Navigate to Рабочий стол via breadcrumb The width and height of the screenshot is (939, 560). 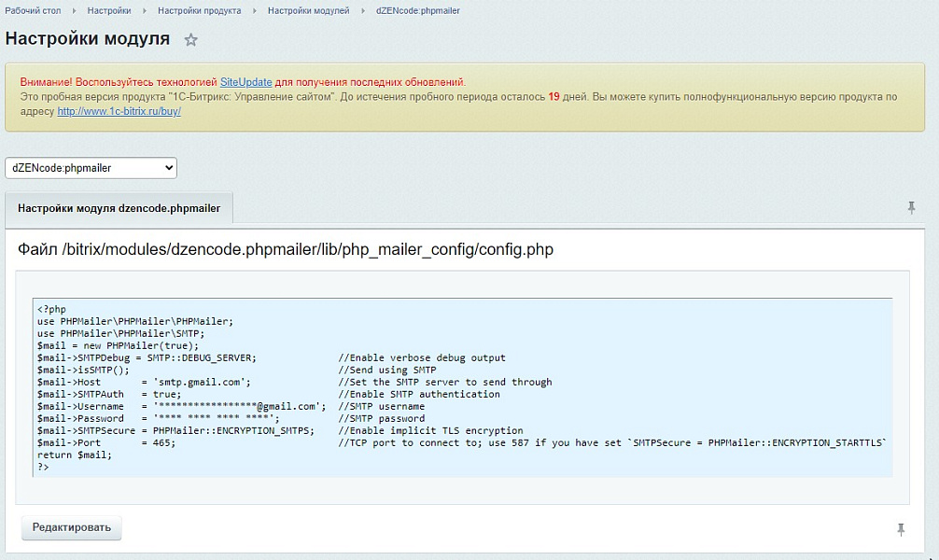coord(31,10)
